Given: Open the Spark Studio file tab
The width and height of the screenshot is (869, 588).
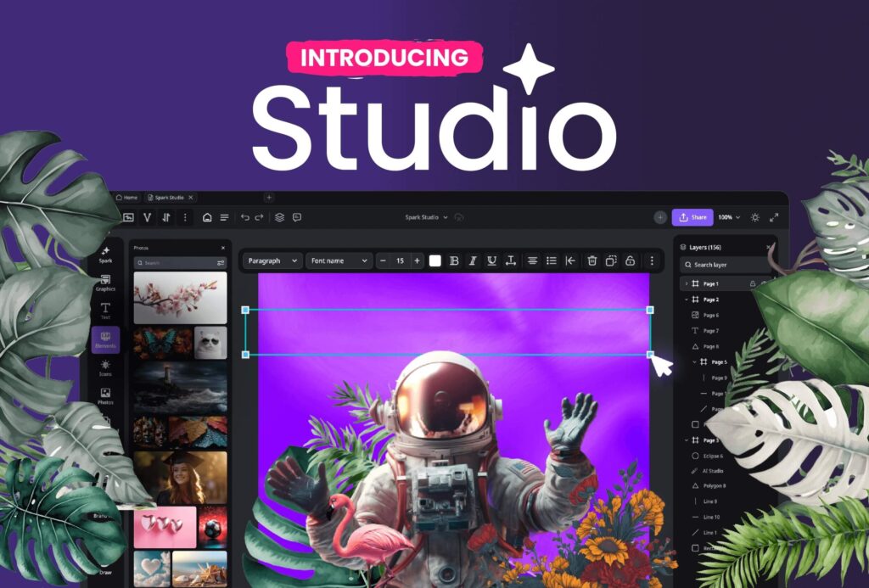Looking at the screenshot, I should pyautogui.click(x=169, y=197).
